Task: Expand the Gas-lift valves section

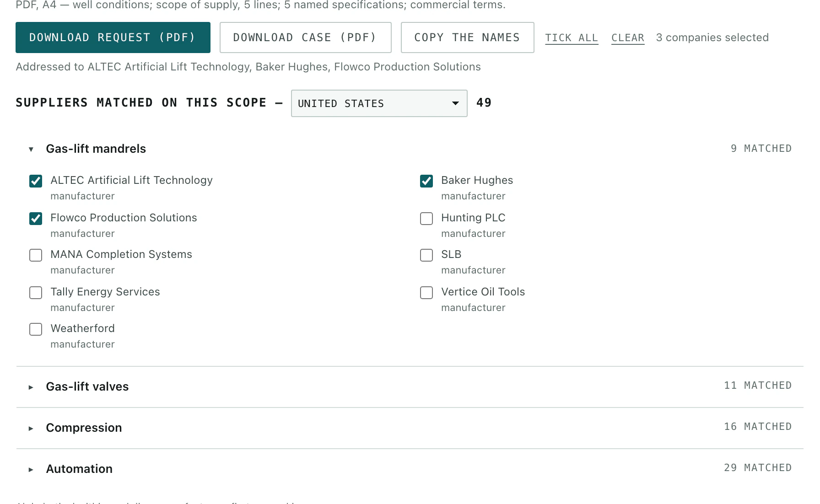Action: click(31, 387)
